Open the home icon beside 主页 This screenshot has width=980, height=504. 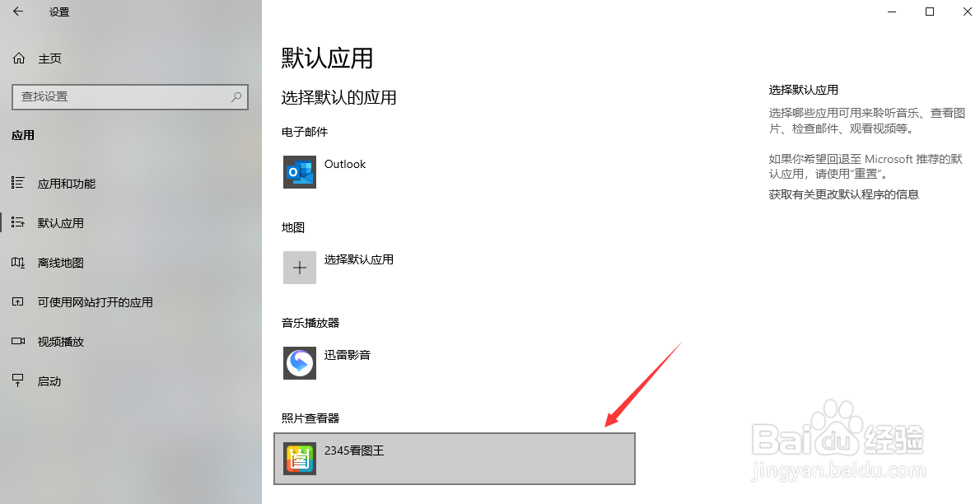point(19,58)
